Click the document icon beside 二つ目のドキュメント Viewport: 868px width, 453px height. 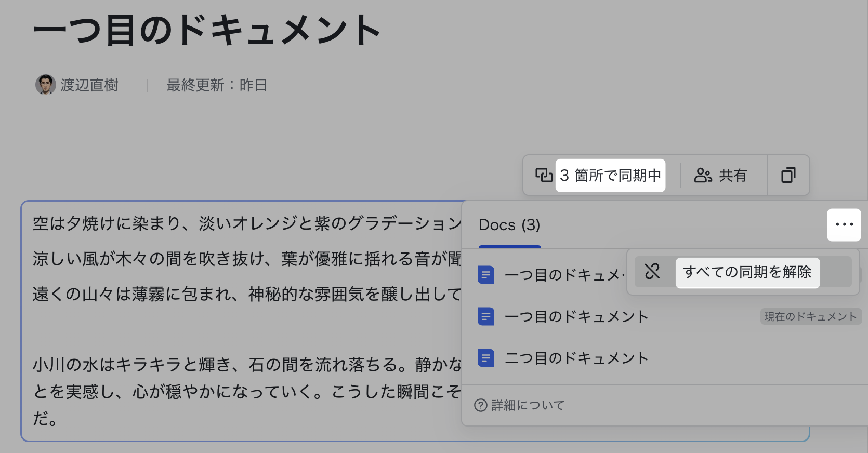tap(486, 358)
